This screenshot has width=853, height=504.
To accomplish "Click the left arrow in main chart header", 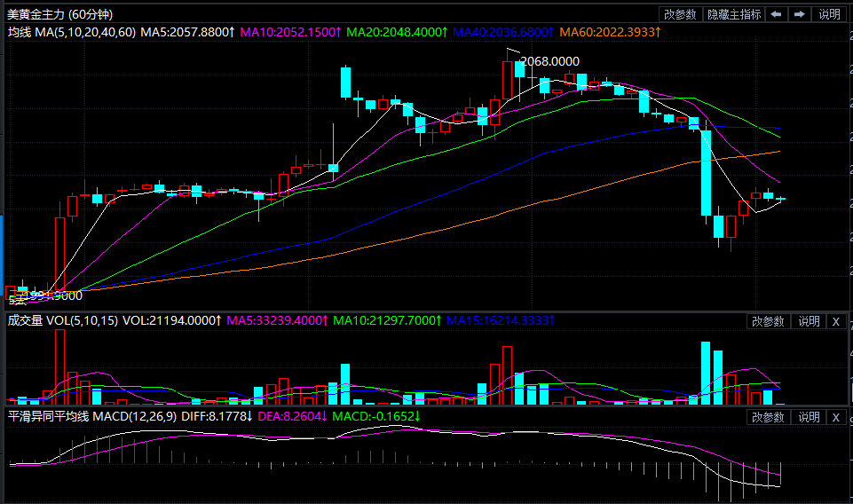I will tap(777, 14).
